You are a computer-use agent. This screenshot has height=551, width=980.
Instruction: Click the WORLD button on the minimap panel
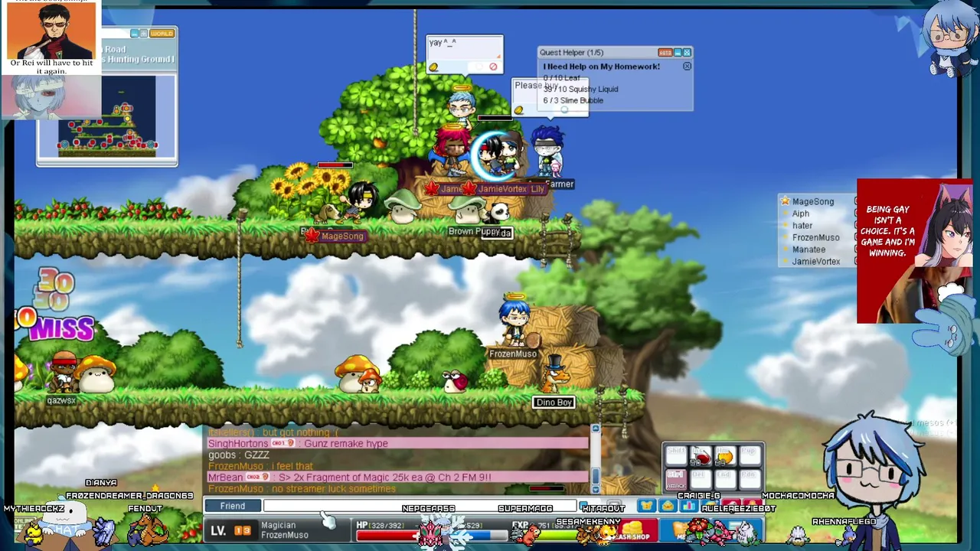[162, 34]
